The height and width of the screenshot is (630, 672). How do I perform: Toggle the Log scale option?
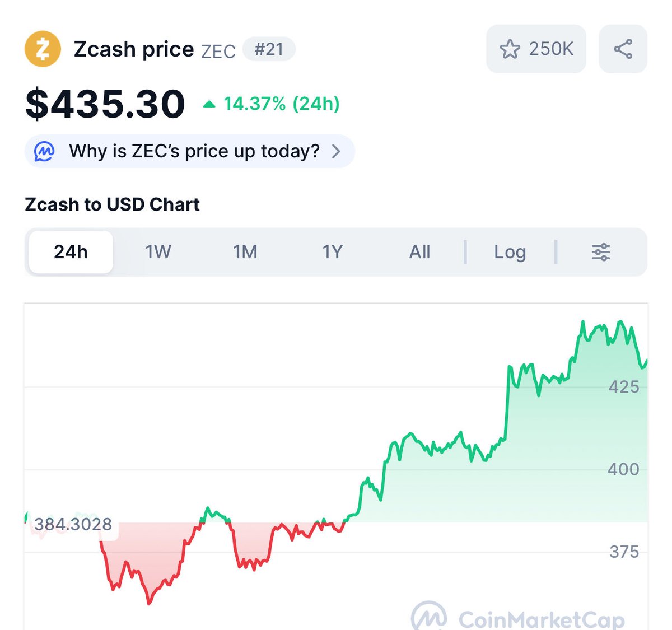tap(510, 252)
